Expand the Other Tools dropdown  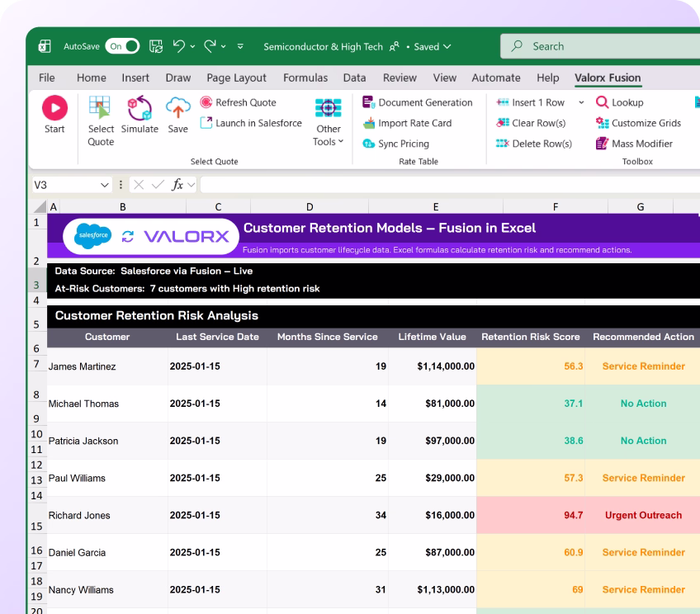coord(329,121)
